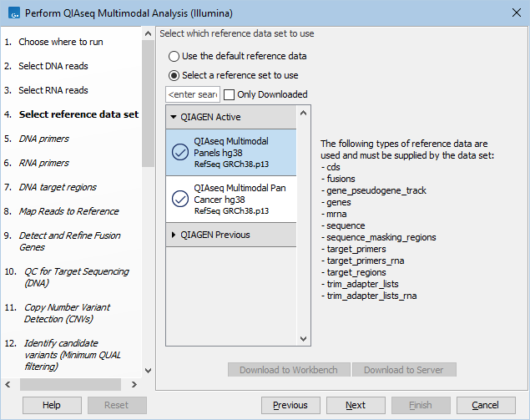
Task: Click step 'Detect and Refine Fusion Genes'
Action: pyautogui.click(x=69, y=241)
